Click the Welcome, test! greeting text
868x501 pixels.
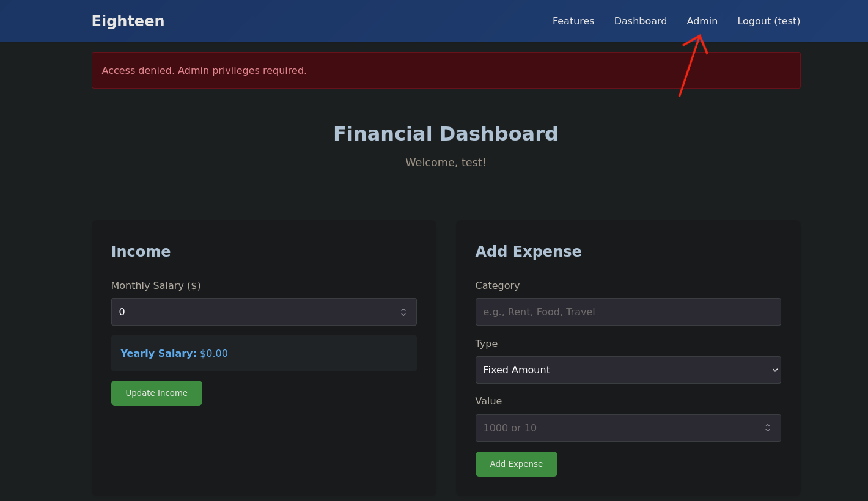446,162
